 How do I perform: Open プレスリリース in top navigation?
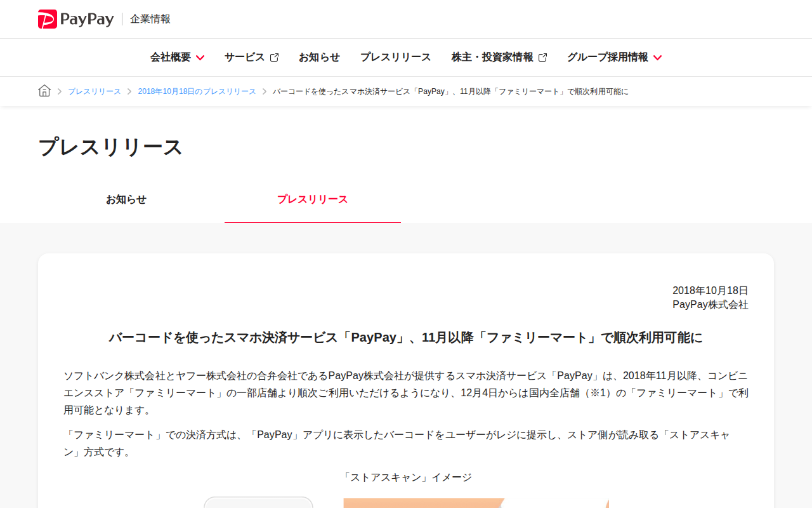click(395, 57)
